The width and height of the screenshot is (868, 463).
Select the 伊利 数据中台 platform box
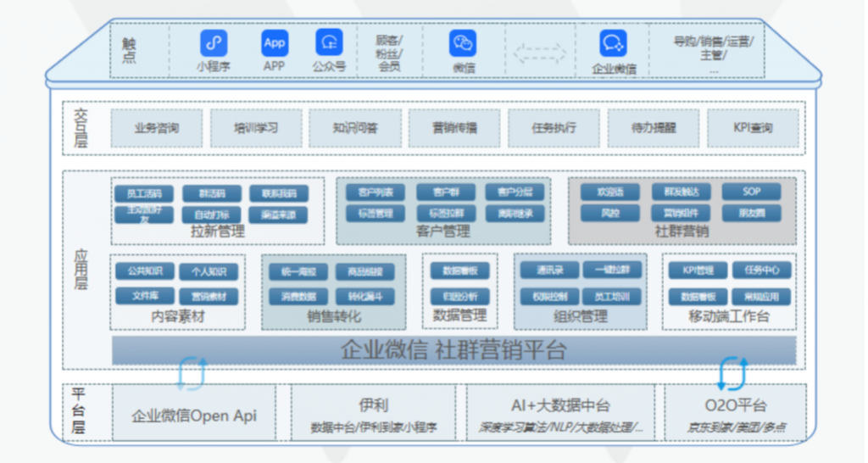374,413
